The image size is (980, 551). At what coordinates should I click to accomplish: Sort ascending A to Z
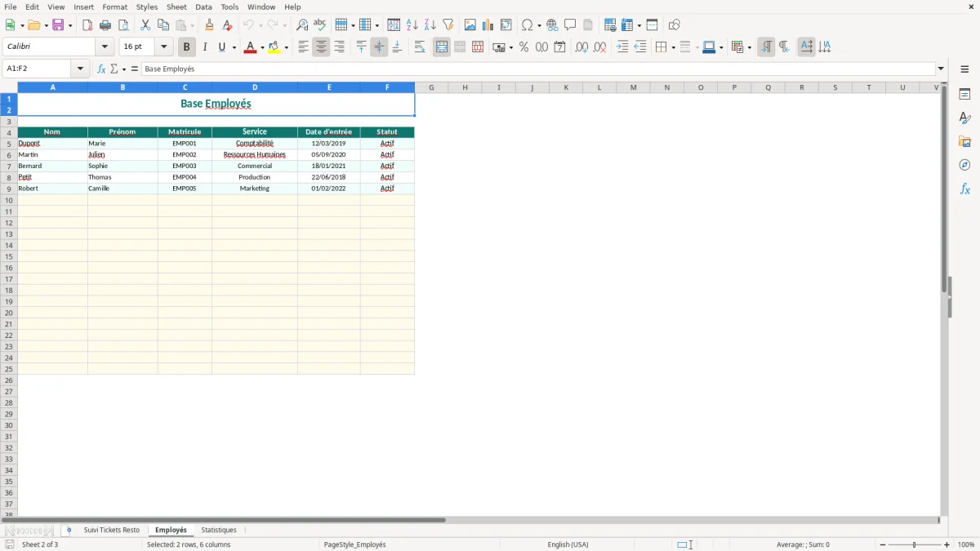click(412, 25)
